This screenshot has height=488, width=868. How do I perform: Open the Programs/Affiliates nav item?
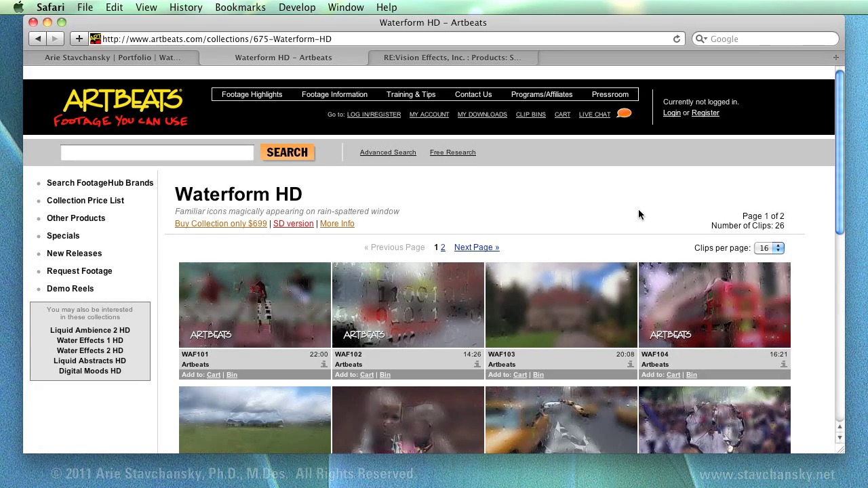pos(542,94)
